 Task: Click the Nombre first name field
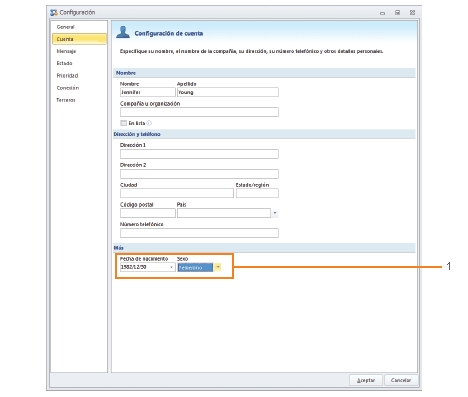point(148,92)
